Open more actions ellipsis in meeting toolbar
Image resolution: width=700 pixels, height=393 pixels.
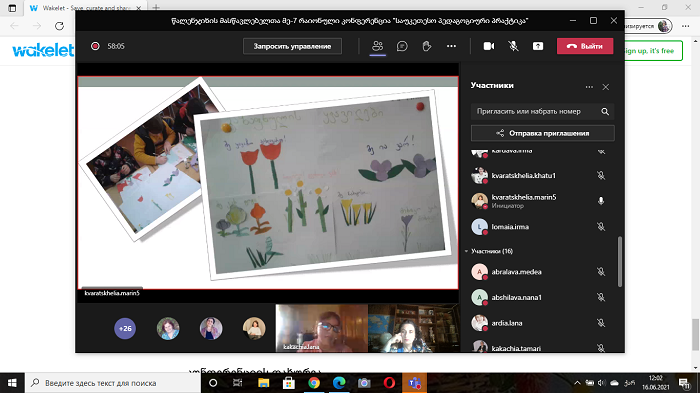coord(451,46)
